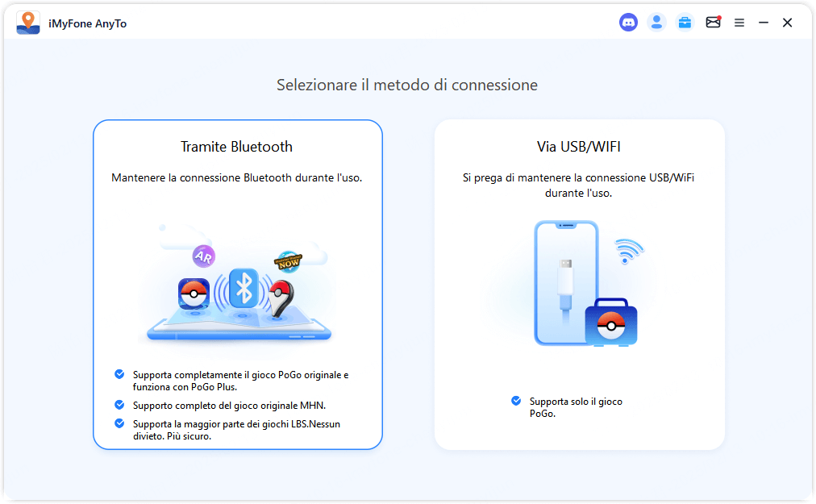
Task: Click the phone with USB cable illustration
Action: tap(566, 282)
